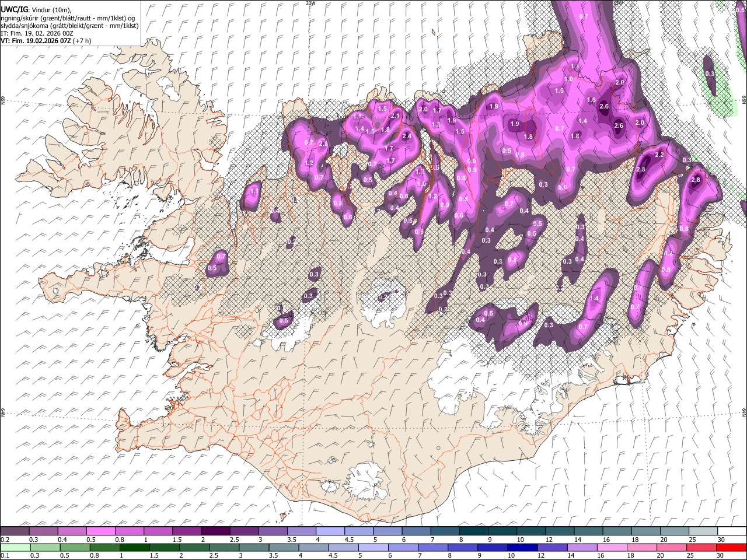Select the pale lavender 4 swatch in top legend row
The height and width of the screenshot is (560, 747).
coord(330,531)
